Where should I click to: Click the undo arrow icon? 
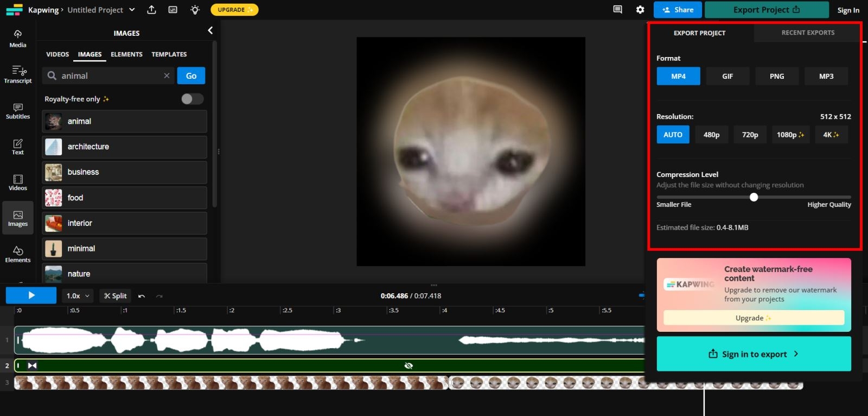click(142, 296)
